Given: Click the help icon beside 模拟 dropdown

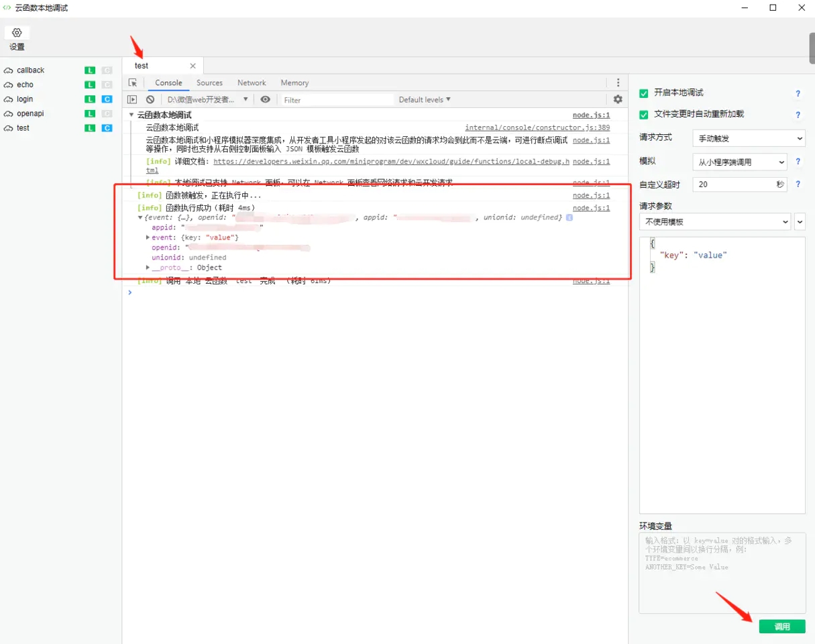Looking at the screenshot, I should pyautogui.click(x=798, y=162).
